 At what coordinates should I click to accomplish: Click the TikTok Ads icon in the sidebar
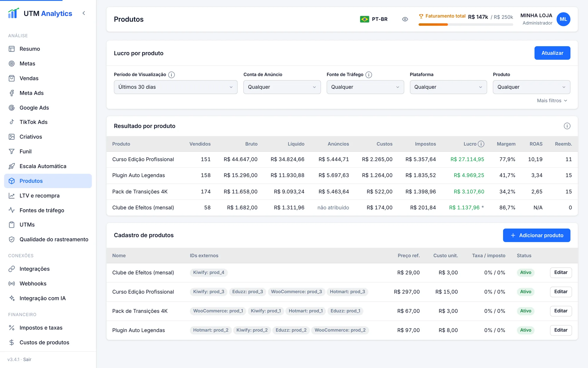tap(12, 122)
